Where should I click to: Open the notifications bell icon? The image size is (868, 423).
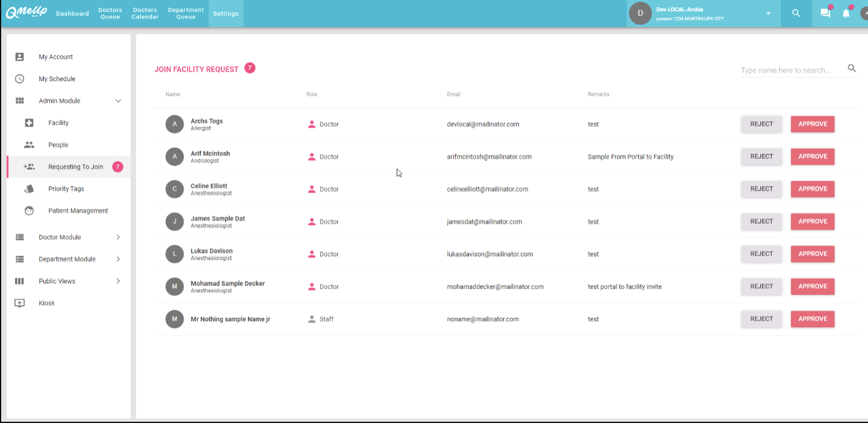coord(846,13)
